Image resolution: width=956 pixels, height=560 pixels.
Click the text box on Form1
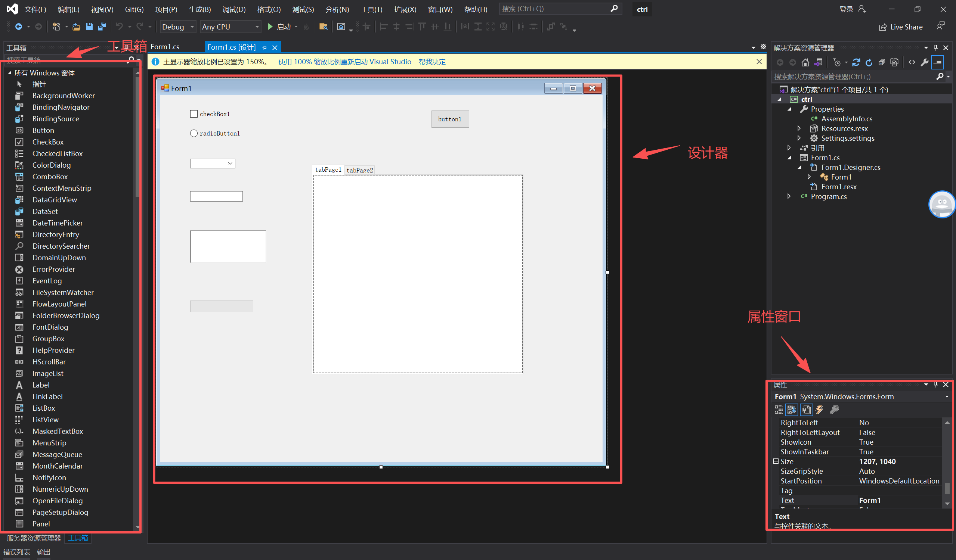point(216,196)
